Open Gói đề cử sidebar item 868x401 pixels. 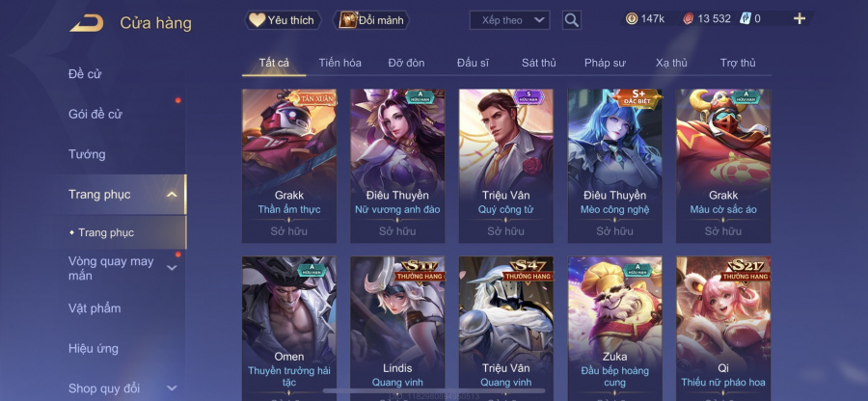(95, 115)
